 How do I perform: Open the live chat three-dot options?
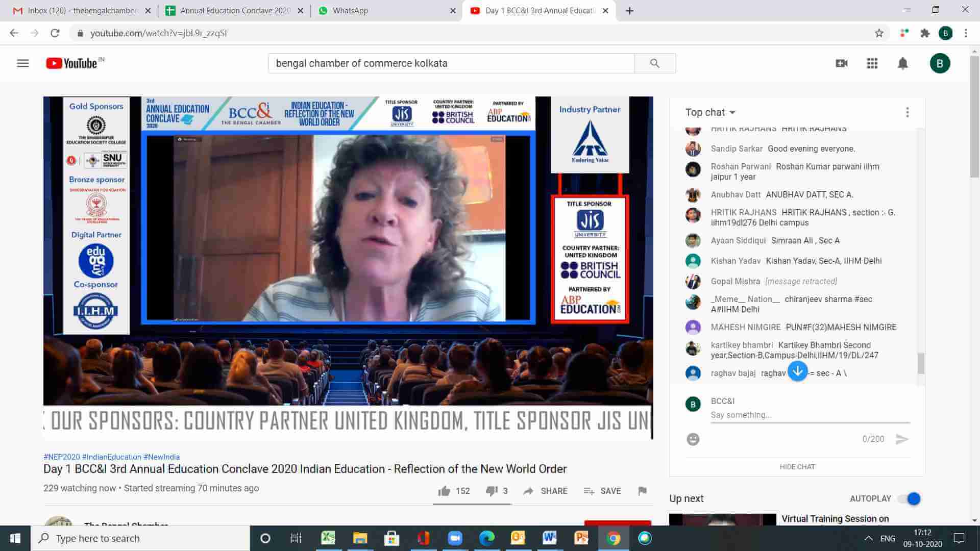pos(907,112)
